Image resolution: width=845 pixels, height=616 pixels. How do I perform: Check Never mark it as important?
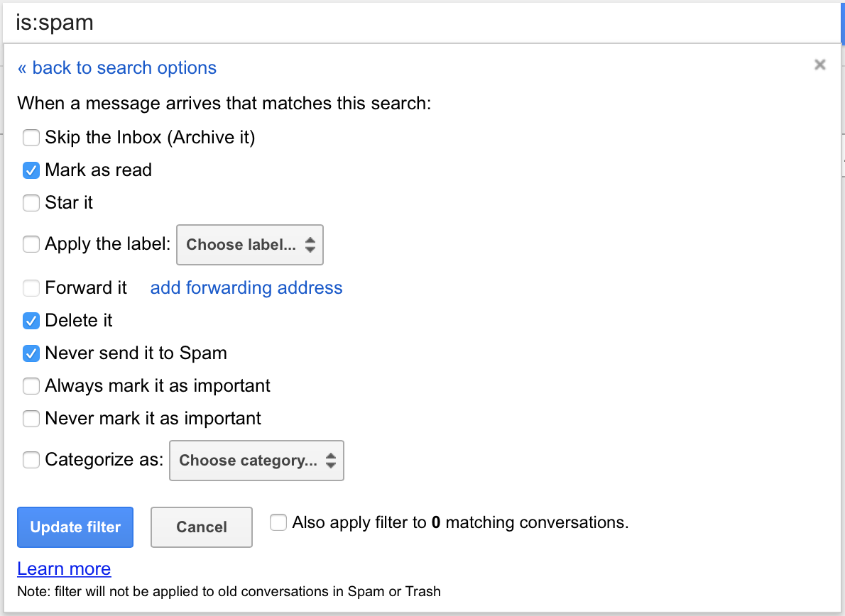[x=31, y=419]
